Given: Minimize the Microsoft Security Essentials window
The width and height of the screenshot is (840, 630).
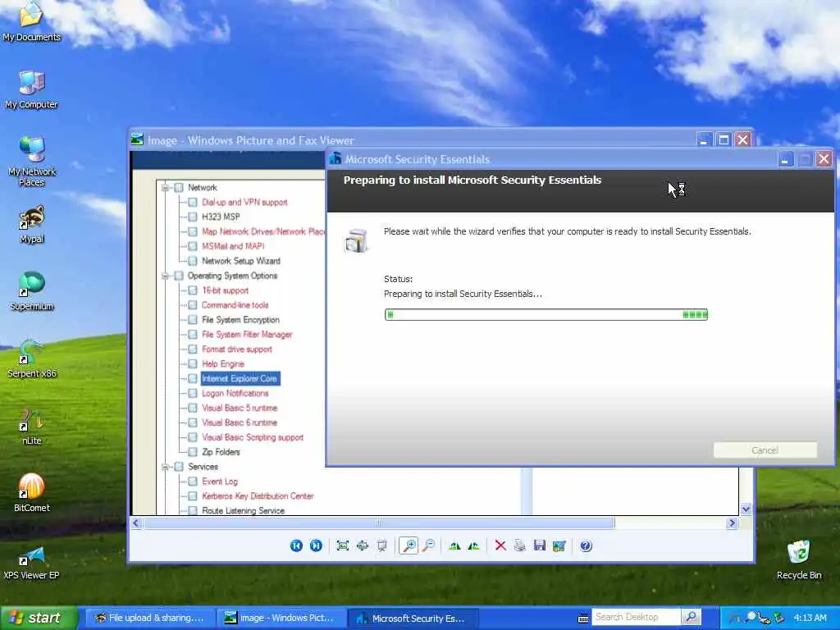Looking at the screenshot, I should click(x=785, y=159).
